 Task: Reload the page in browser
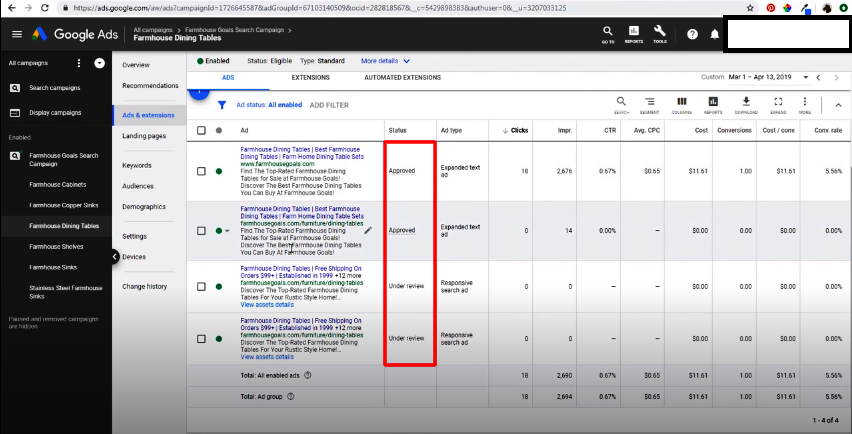(x=45, y=8)
